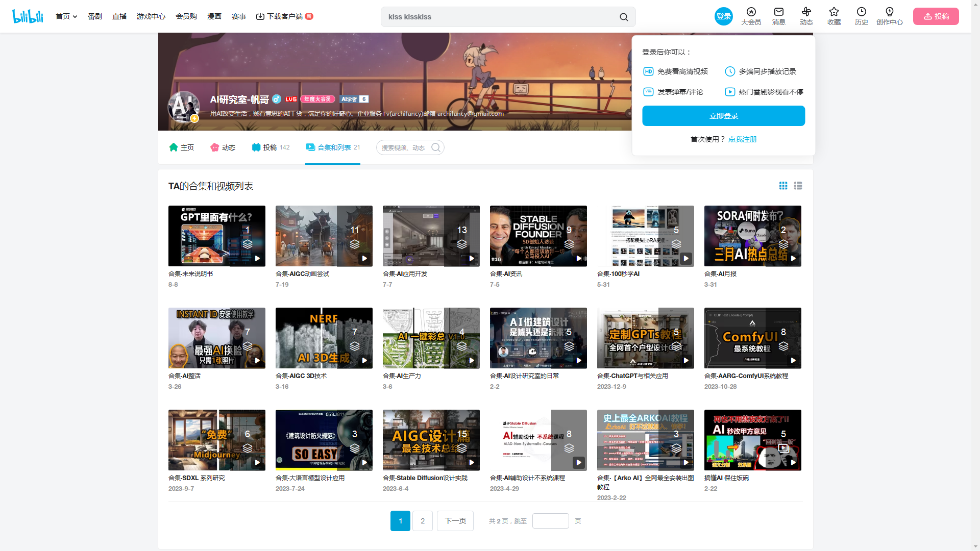Click the 下载客户端 download icon
The height and width of the screenshot is (551, 980).
260,16
